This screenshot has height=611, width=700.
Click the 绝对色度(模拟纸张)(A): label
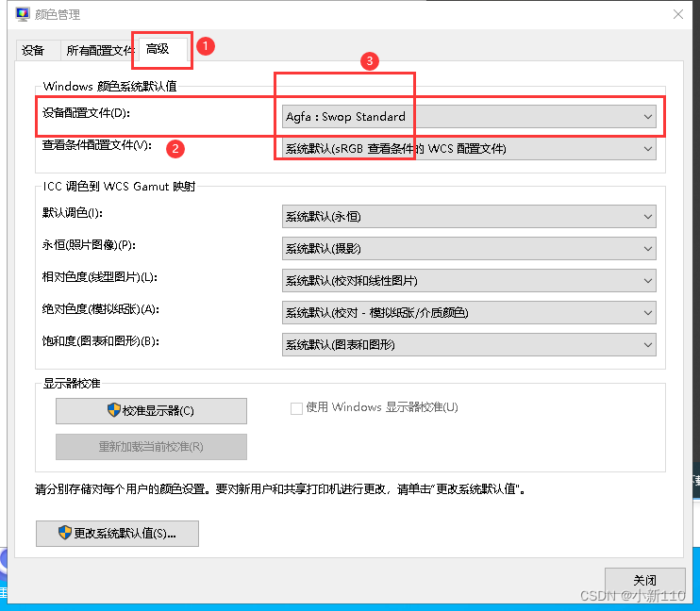click(x=101, y=309)
